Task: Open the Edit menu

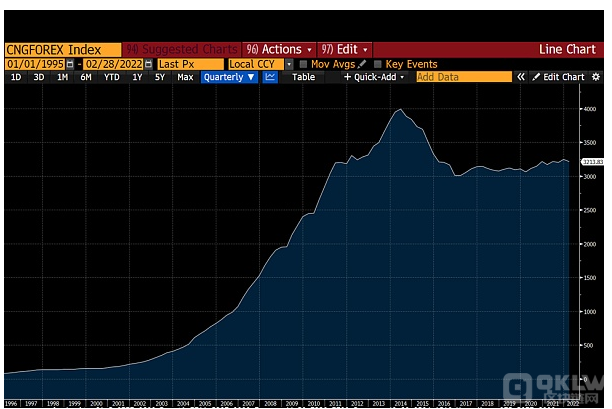Action: pos(346,49)
